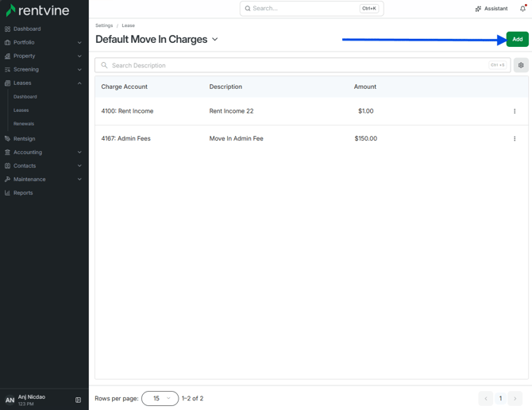Click the Contacts sidebar icon

tap(7, 166)
